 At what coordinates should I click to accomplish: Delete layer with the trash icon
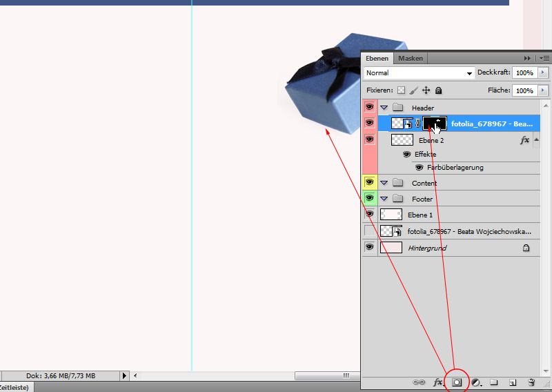[x=531, y=382]
